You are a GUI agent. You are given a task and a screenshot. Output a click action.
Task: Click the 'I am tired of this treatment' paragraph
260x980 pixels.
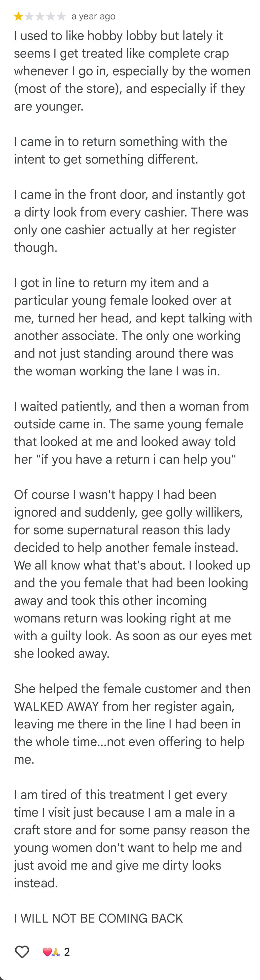point(132,839)
